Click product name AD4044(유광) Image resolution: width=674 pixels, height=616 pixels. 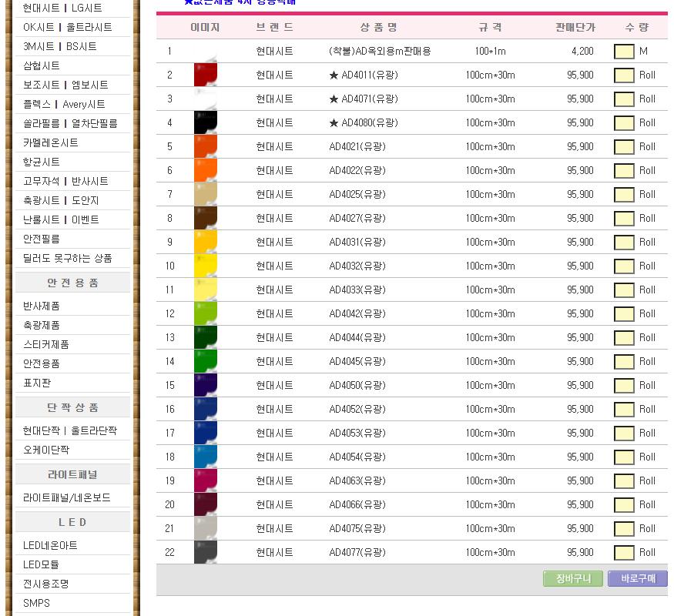point(357,337)
